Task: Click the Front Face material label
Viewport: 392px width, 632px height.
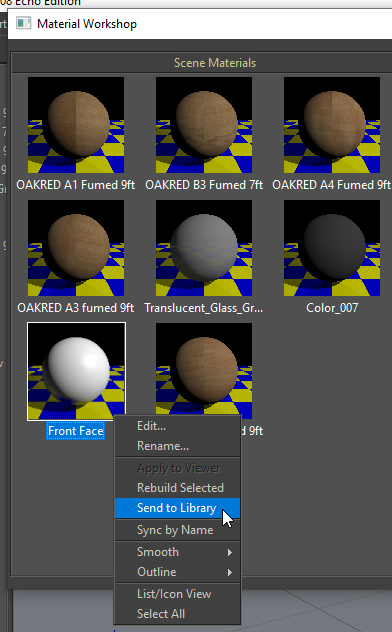Action: [76, 431]
